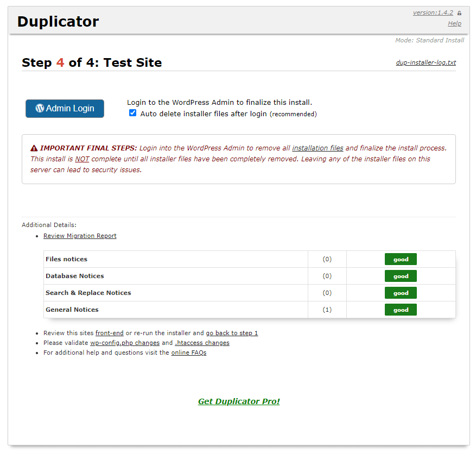Image resolution: width=476 pixels, height=453 pixels.
Task: Click Get Duplicator Pro! link
Action: (x=239, y=401)
